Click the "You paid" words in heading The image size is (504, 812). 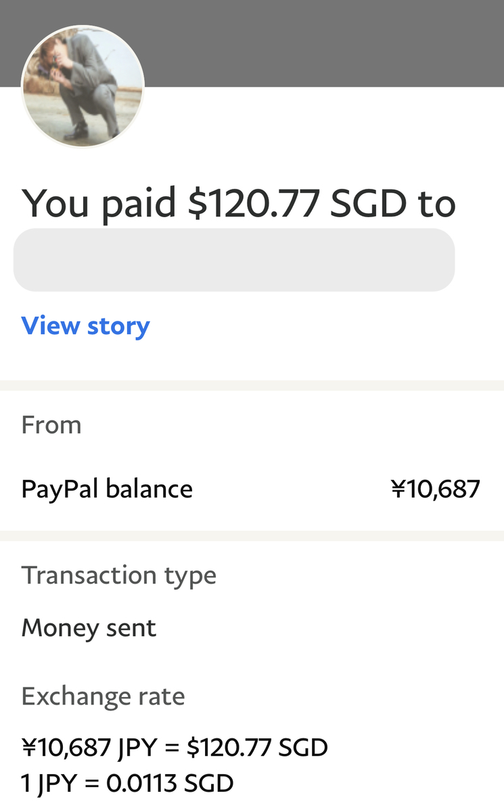pos(99,203)
